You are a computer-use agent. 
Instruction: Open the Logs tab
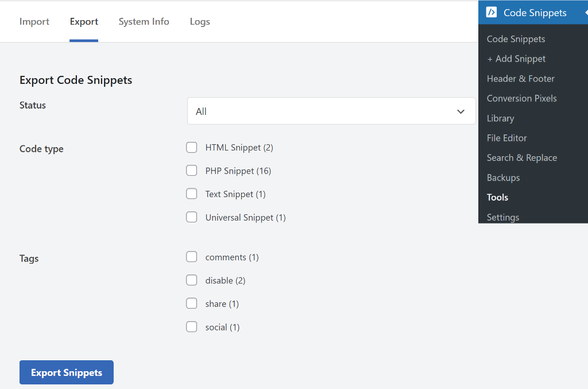200,21
